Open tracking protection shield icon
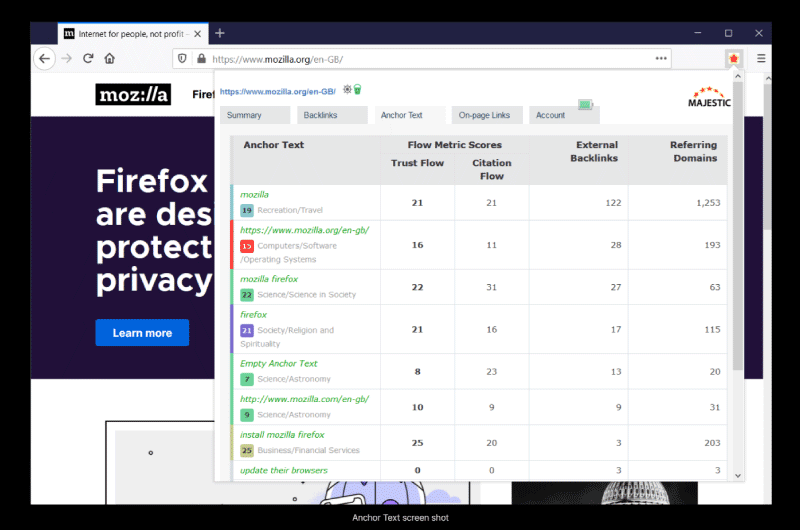Image resolution: width=800 pixels, height=530 pixels. point(182,59)
